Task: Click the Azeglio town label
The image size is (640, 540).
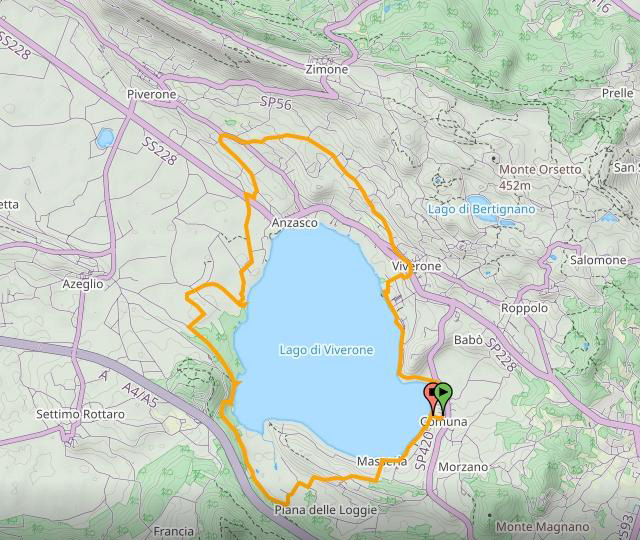Action: click(83, 284)
